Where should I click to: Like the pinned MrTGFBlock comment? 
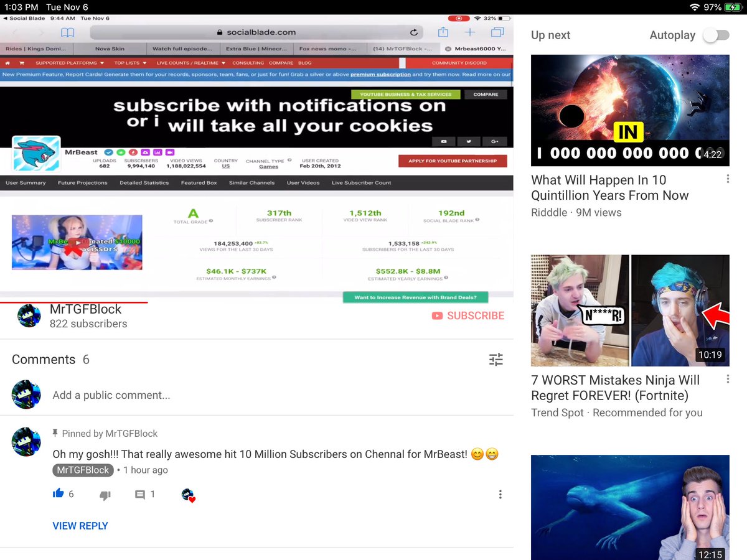point(59,494)
